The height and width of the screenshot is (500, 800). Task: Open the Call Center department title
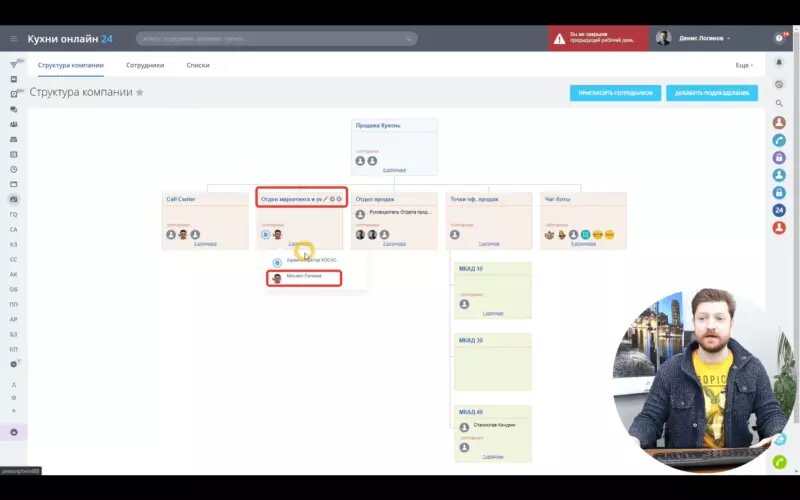point(181,199)
